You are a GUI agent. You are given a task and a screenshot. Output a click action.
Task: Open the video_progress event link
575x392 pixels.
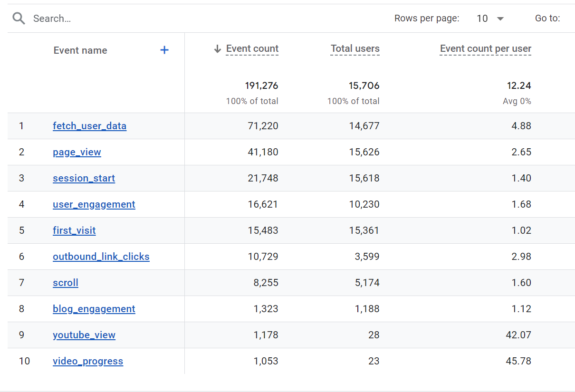[87, 361]
